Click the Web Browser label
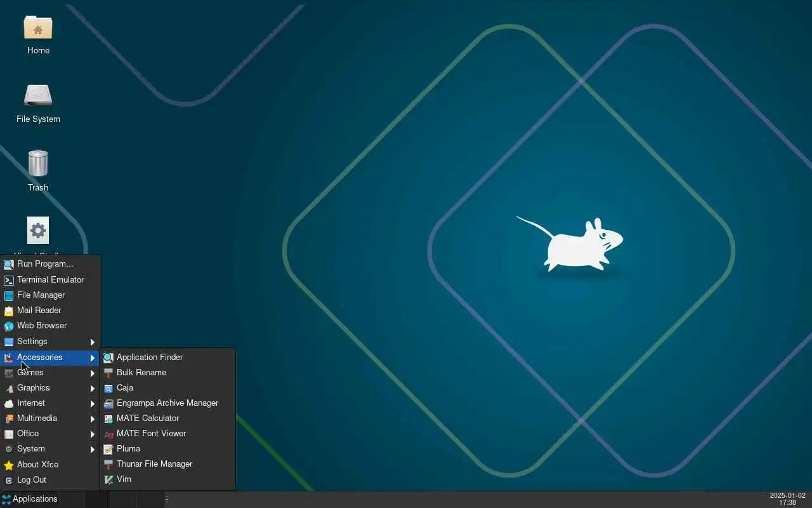Screen dimensions: 812x508 (42, 326)
